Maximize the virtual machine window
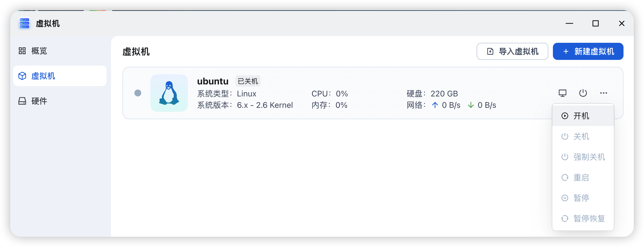644x247 pixels. (595, 23)
